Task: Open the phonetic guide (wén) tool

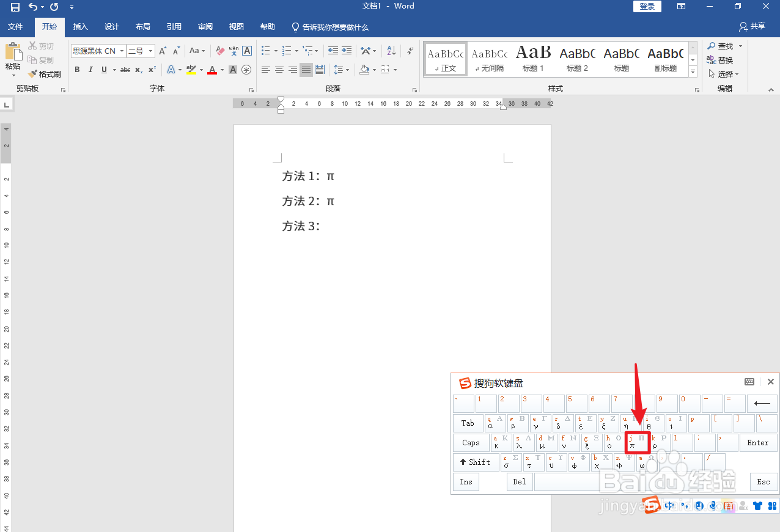Action: click(x=234, y=51)
